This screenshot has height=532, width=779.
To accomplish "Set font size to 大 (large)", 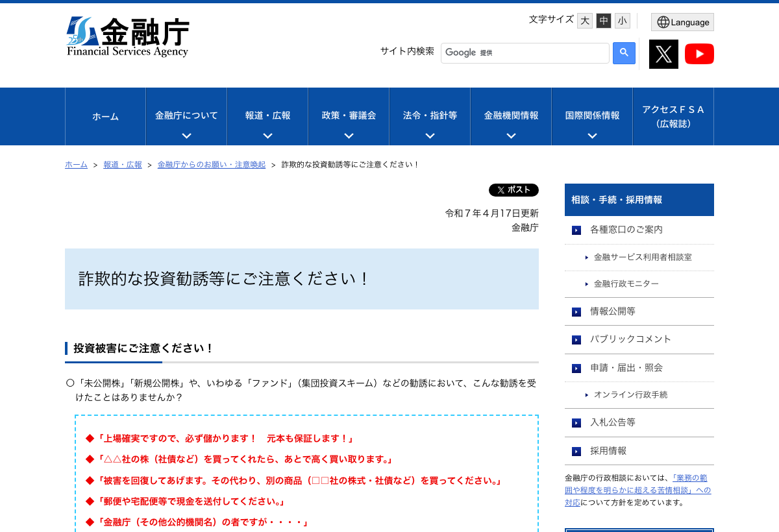I will pos(585,21).
